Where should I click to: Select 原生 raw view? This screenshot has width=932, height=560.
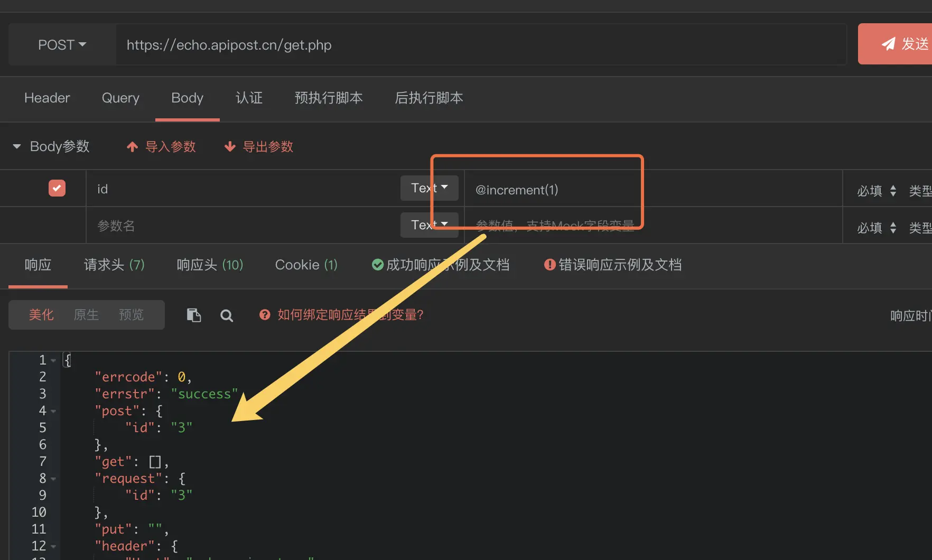[86, 315]
